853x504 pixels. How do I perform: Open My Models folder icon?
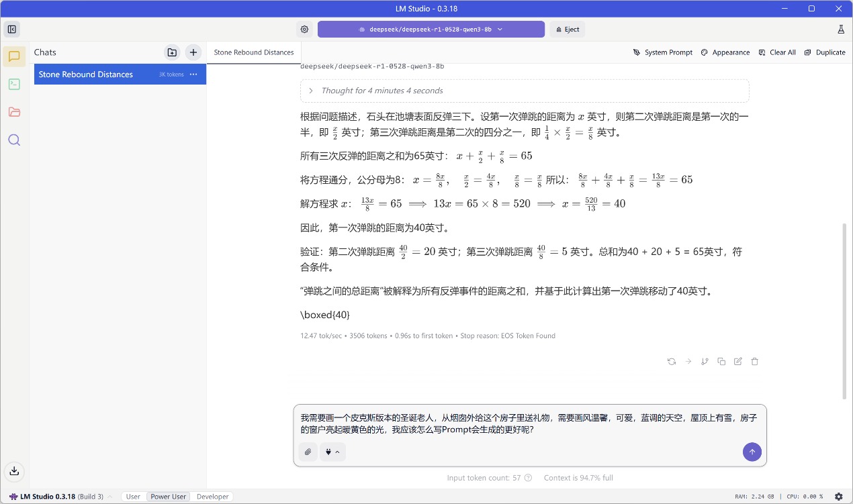14,111
